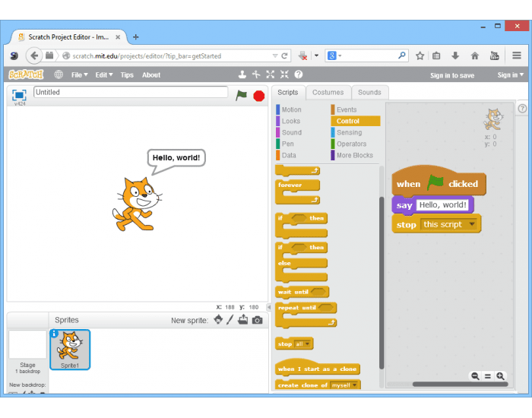Open browser downloads arrow
The height and width of the screenshot is (418, 532).
point(455,55)
